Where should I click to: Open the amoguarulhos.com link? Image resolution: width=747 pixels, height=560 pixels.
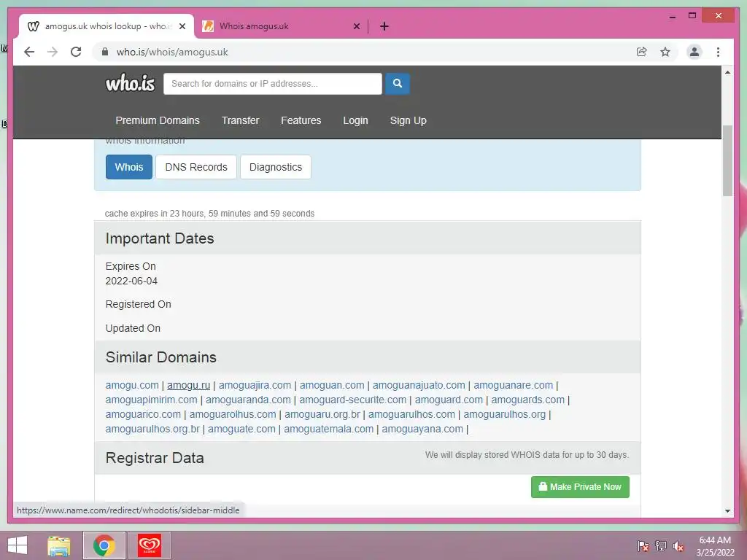tap(411, 415)
